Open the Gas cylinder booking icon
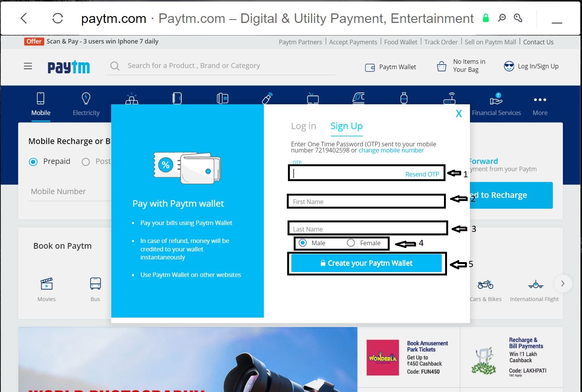582x392 pixels. (405, 99)
